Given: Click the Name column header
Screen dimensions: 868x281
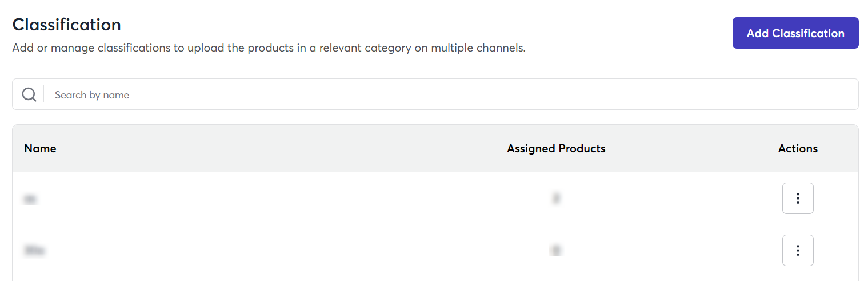Looking at the screenshot, I should pos(40,149).
